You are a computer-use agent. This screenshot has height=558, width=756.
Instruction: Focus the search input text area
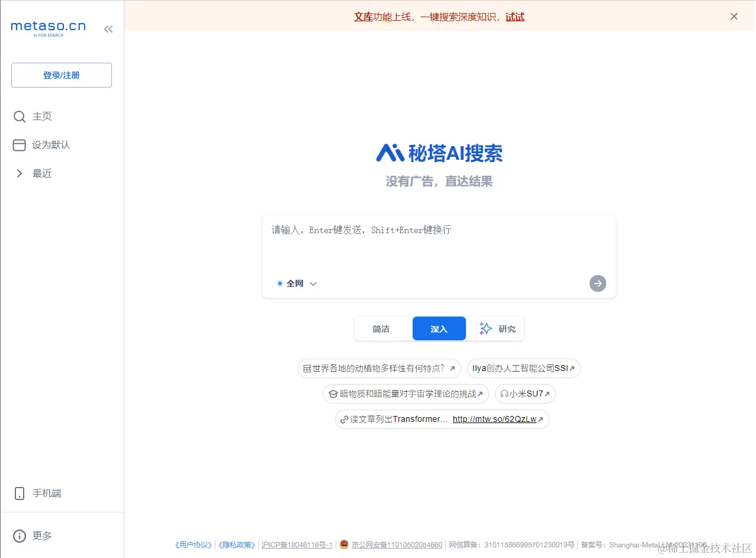[x=439, y=244]
